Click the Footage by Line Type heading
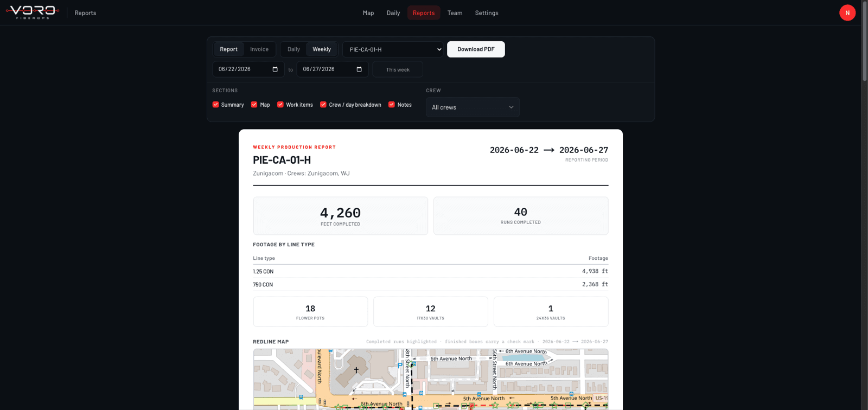This screenshot has width=868, height=410. coord(284,245)
